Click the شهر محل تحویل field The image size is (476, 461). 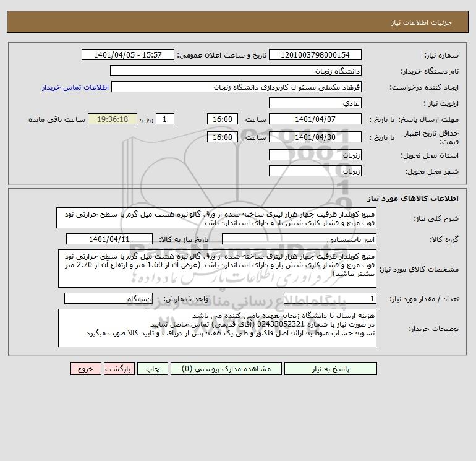[x=315, y=171]
